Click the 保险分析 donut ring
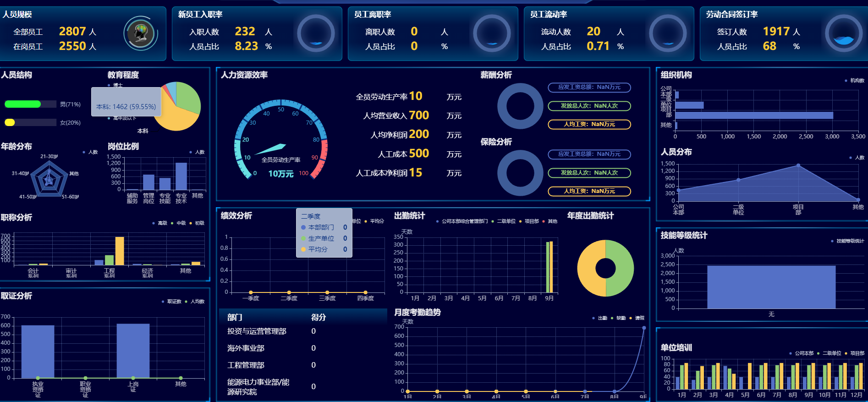This screenshot has width=868, height=402. pos(520,173)
